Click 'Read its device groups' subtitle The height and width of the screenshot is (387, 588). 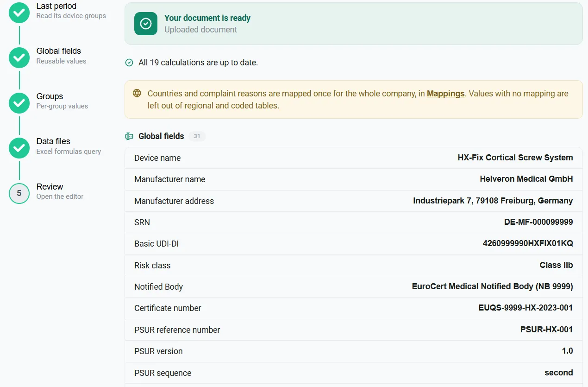pos(71,16)
